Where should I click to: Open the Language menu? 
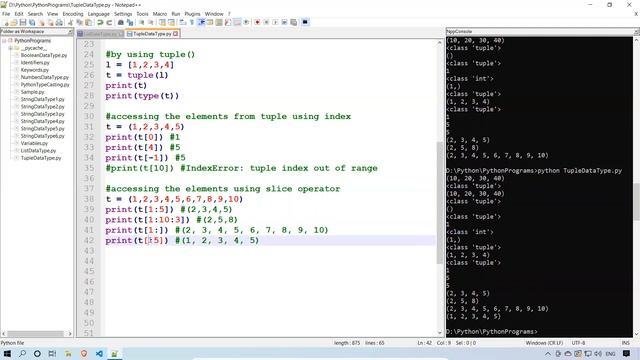point(98,14)
